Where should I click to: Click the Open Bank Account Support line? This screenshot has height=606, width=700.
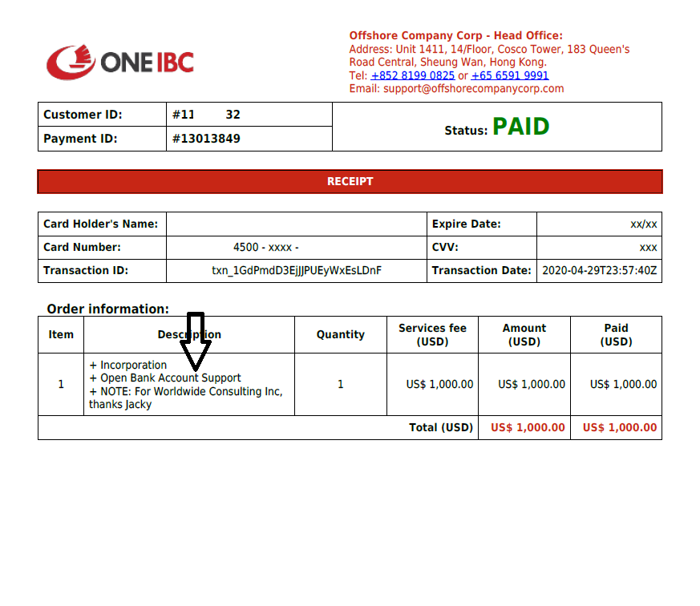[x=164, y=378]
